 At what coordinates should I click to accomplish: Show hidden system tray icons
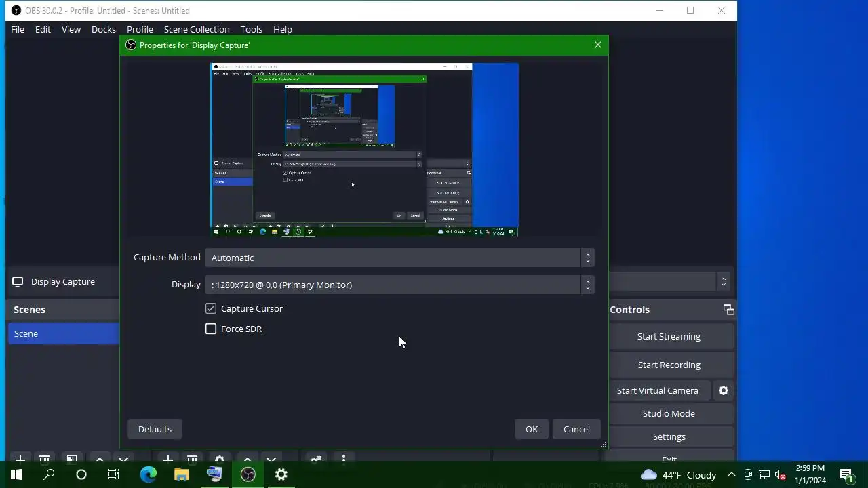coord(732,474)
